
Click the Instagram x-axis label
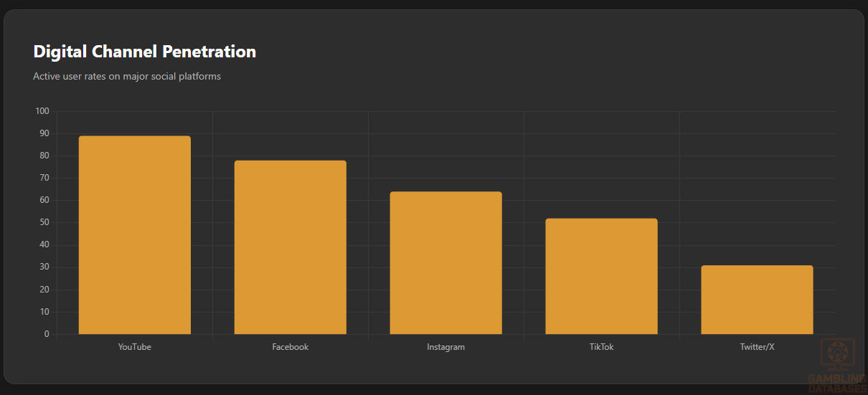[x=445, y=347]
